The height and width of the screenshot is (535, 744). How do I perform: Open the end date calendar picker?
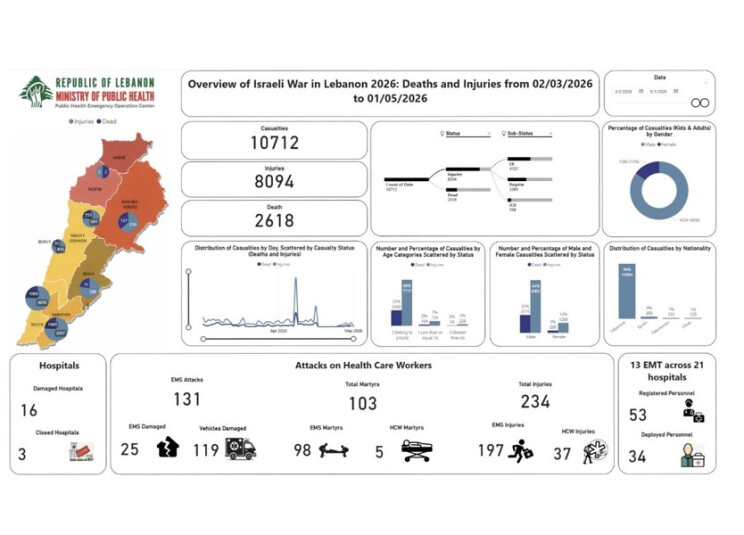point(676,91)
